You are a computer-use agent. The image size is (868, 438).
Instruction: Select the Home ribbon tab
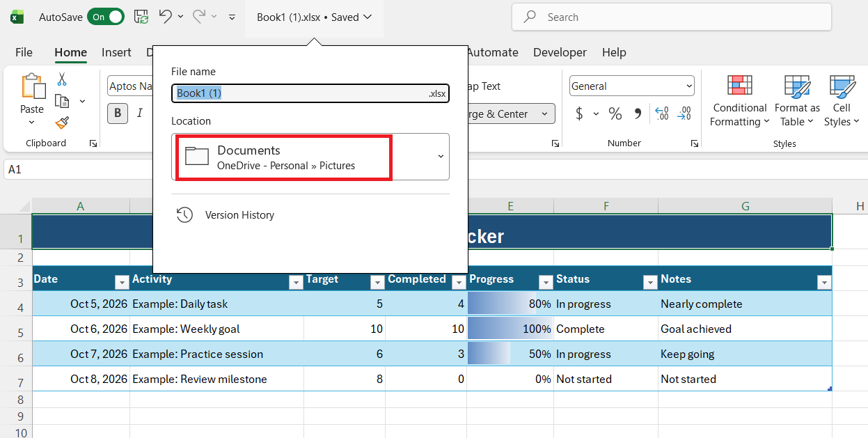coord(70,52)
